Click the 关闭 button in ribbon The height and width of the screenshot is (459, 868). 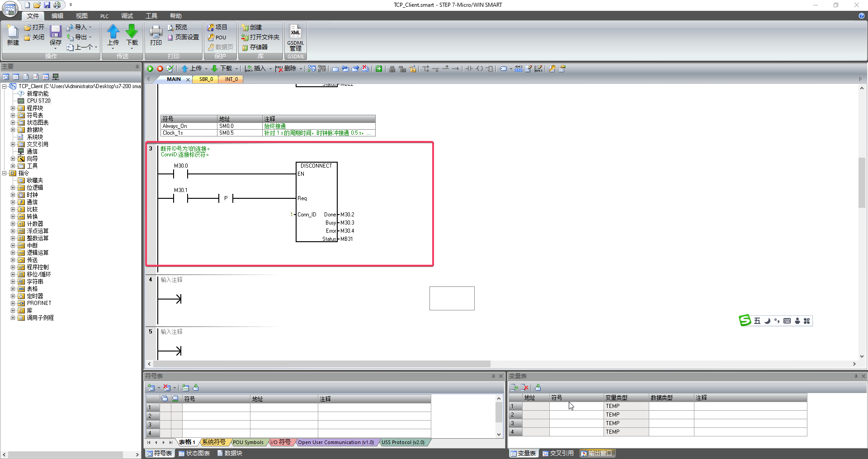pos(34,37)
